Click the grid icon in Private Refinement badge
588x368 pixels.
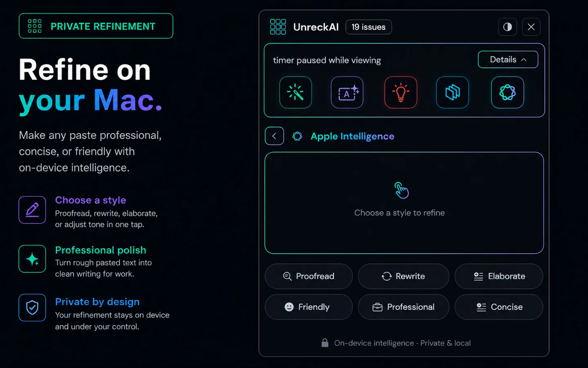point(35,26)
